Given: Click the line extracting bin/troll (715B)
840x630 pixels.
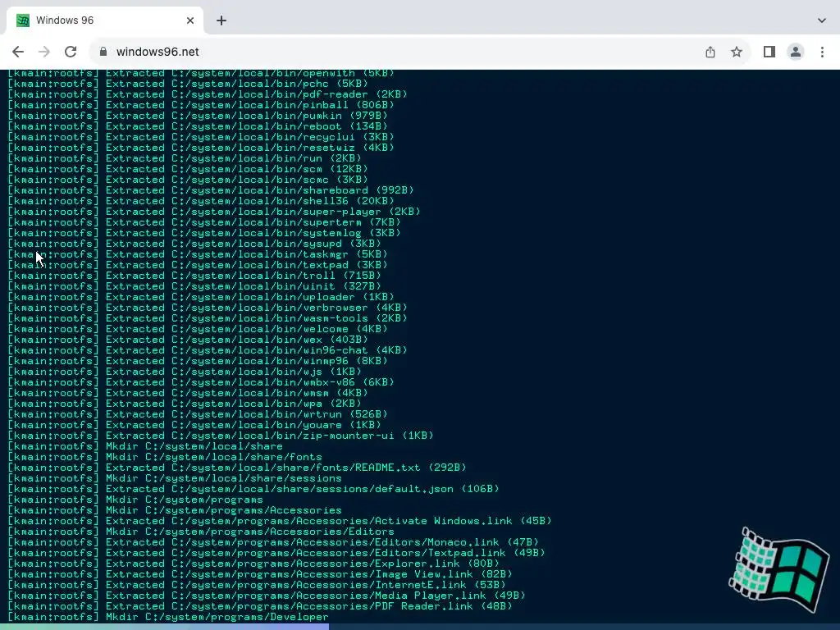Looking at the screenshot, I should coord(194,276).
